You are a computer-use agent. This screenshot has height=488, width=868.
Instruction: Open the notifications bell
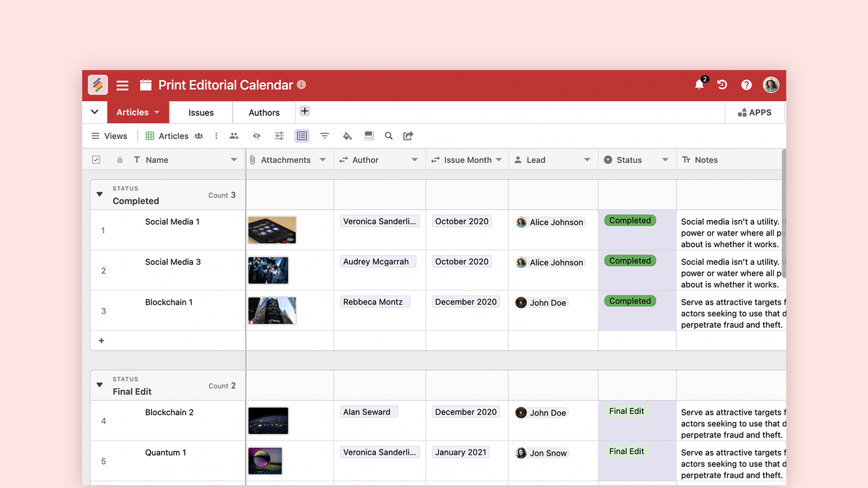pos(699,85)
